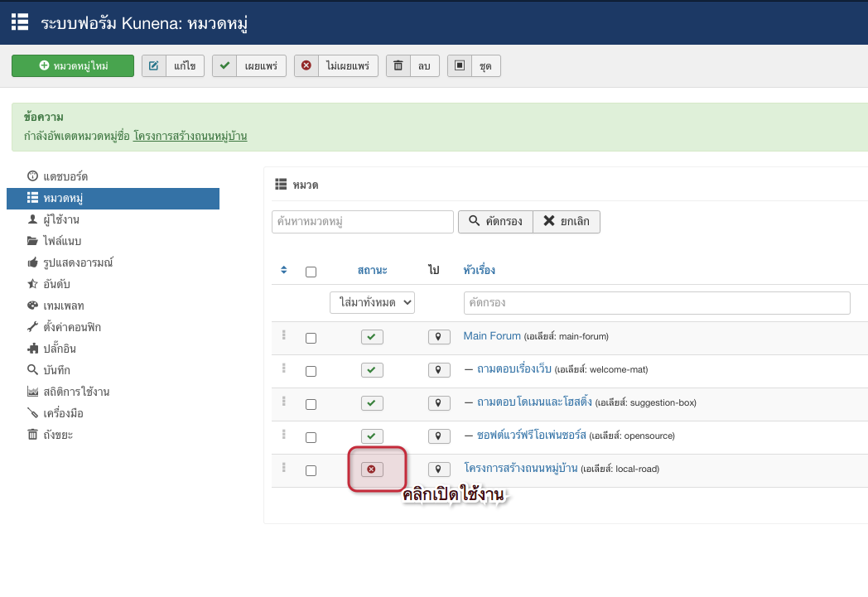
Task: Tick the checkbox for Main Forum row
Action: [x=311, y=338]
